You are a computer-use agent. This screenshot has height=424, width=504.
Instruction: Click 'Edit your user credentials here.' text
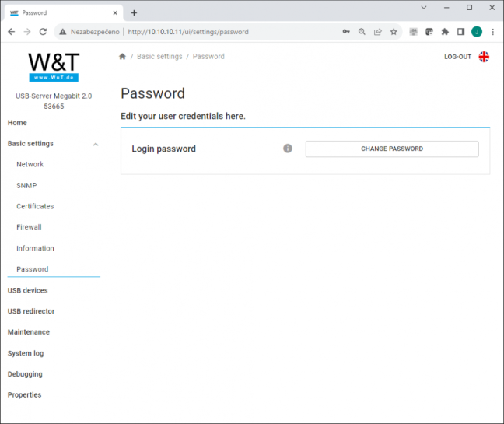click(x=183, y=116)
